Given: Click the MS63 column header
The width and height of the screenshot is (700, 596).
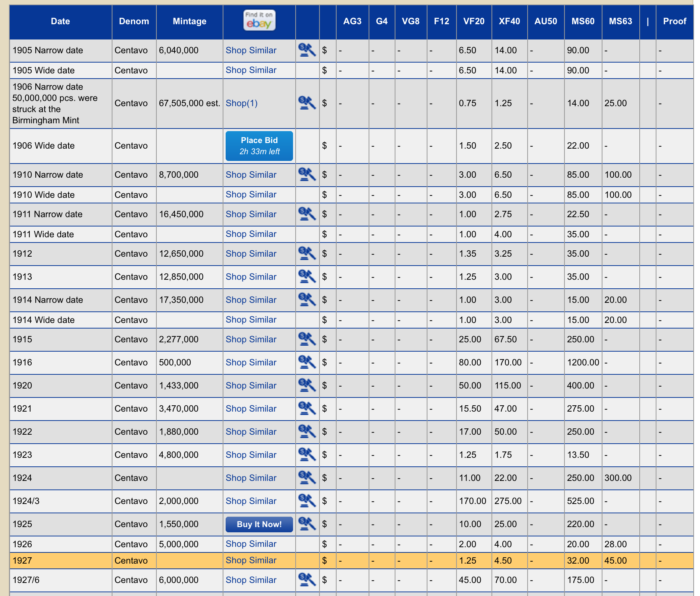Looking at the screenshot, I should coord(620,21).
